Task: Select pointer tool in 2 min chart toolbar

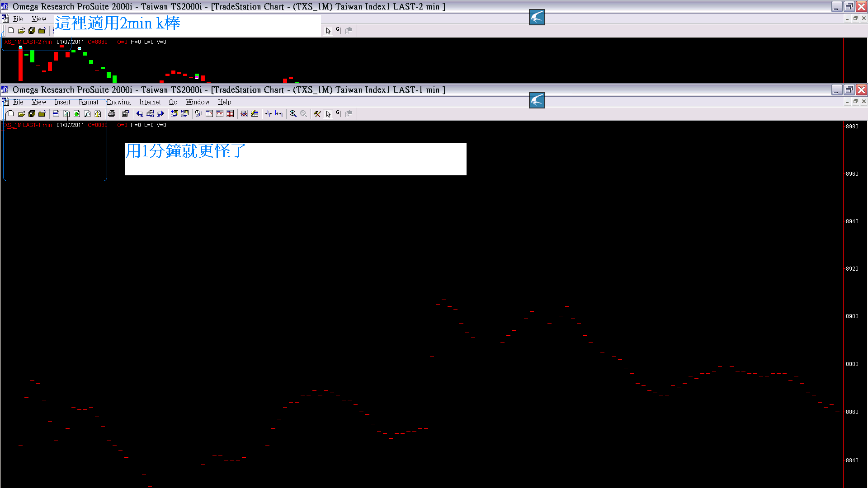Action: tap(328, 31)
